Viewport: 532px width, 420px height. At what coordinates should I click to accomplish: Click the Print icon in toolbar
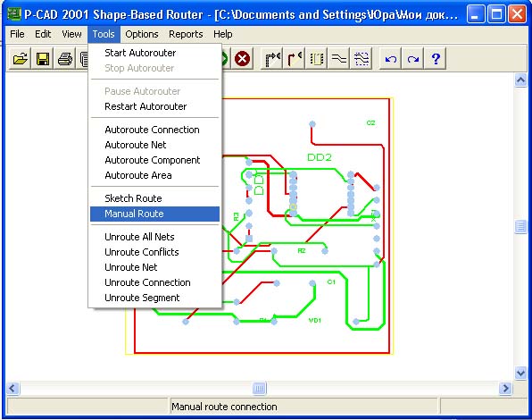(x=64, y=59)
